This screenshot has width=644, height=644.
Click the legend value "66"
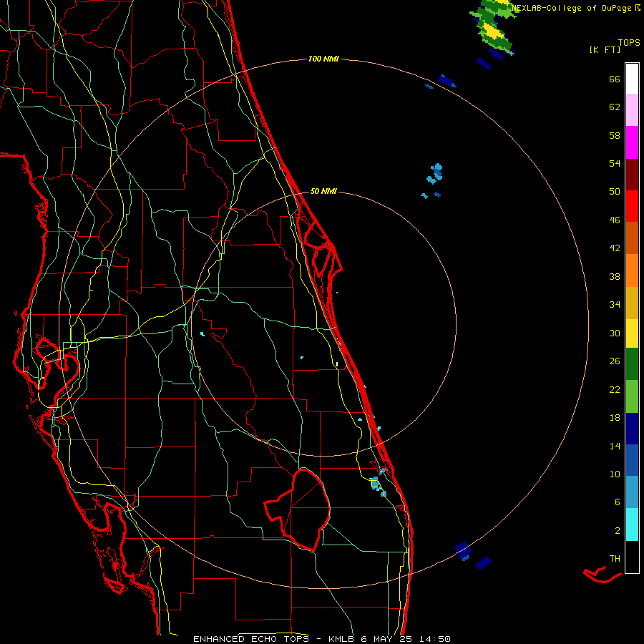point(615,79)
